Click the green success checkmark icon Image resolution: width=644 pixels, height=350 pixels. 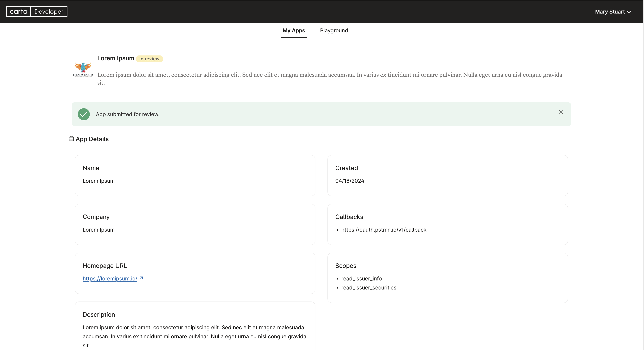pyautogui.click(x=84, y=114)
